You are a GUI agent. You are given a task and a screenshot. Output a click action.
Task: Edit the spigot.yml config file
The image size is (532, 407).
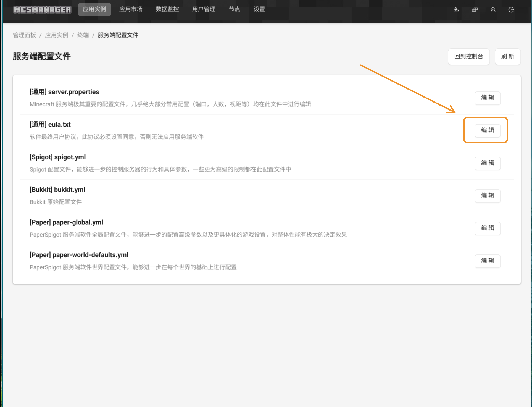click(488, 163)
